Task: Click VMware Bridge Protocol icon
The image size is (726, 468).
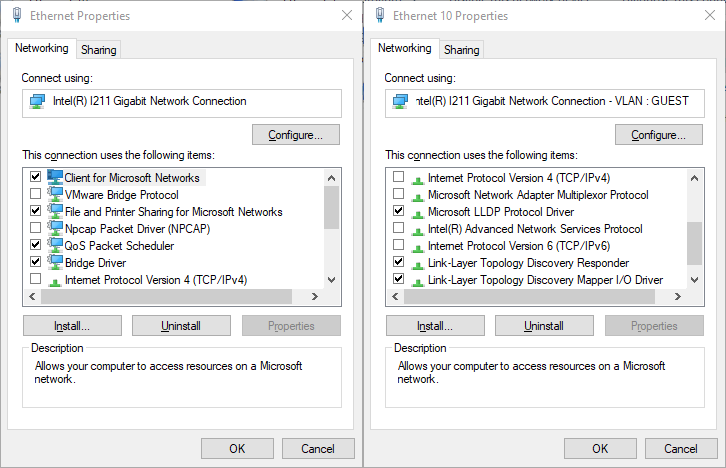Action: click(x=55, y=194)
